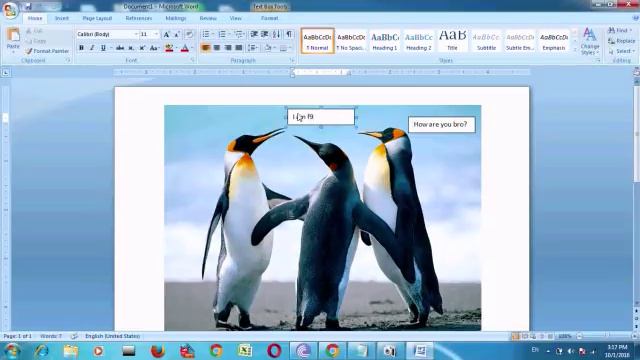Clear formatting with the eraser icon
This screenshot has height=360, width=640.
point(189,35)
